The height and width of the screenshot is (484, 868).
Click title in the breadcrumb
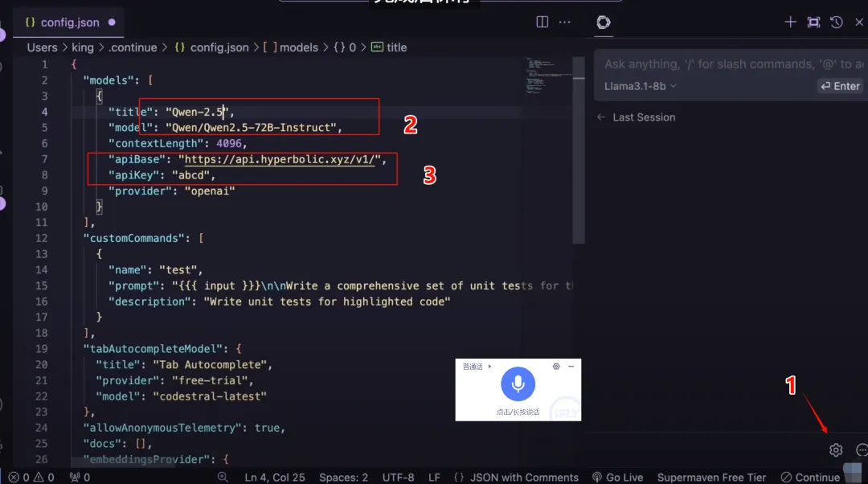tap(389, 47)
